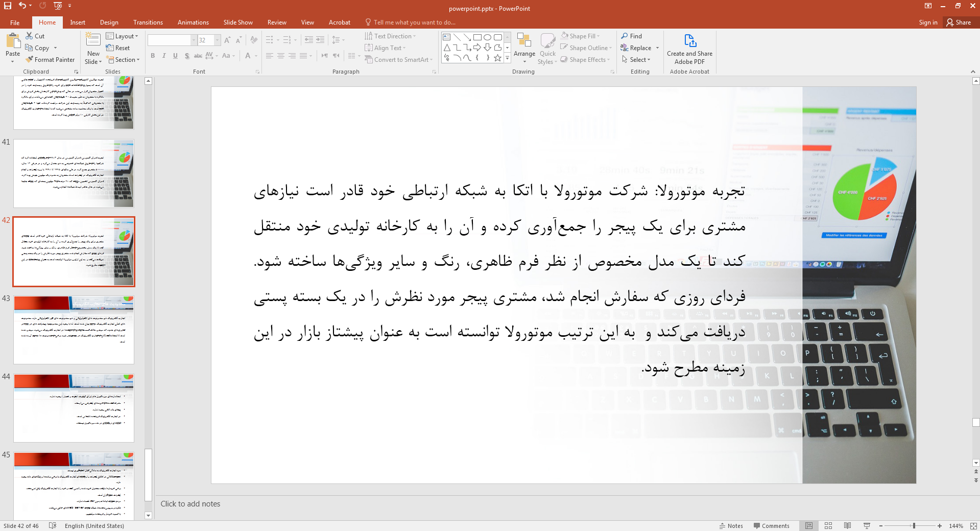This screenshot has width=980, height=531.
Task: Toggle text Shadow formatting
Action: [187, 56]
